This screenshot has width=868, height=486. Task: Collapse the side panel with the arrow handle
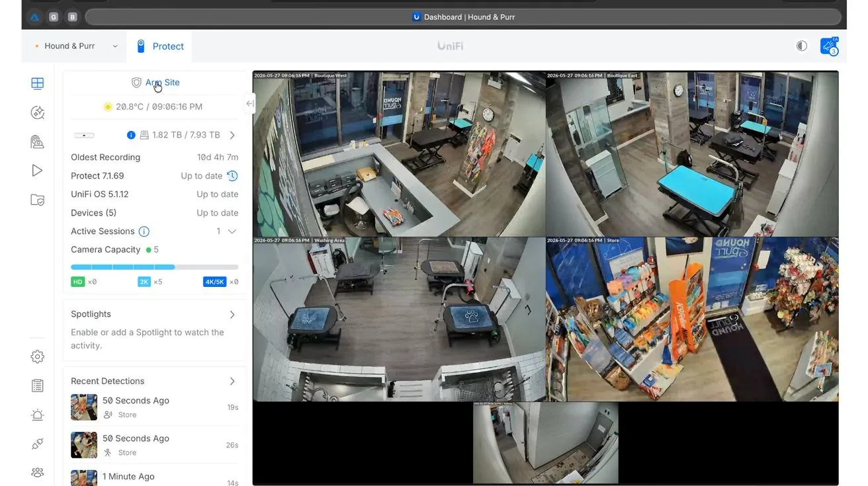click(249, 103)
